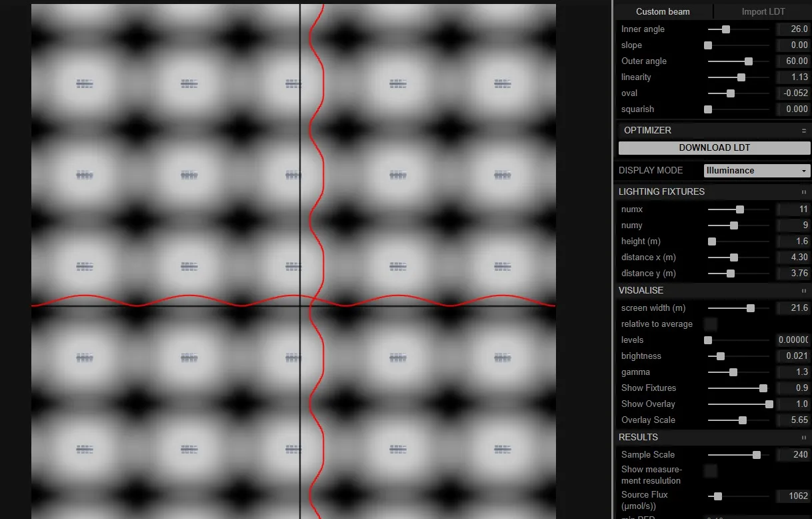This screenshot has height=519, width=812.
Task: Click the oval value field -0.052
Action: (x=793, y=93)
